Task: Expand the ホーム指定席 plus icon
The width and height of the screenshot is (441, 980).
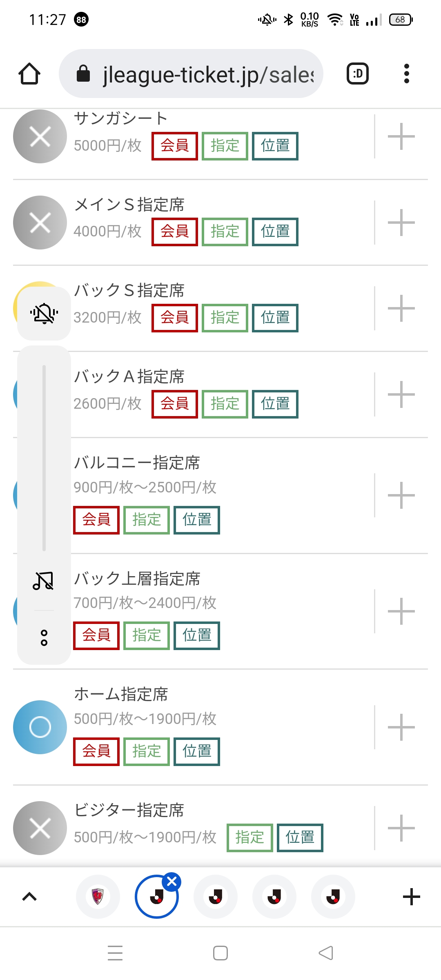Action: [401, 727]
